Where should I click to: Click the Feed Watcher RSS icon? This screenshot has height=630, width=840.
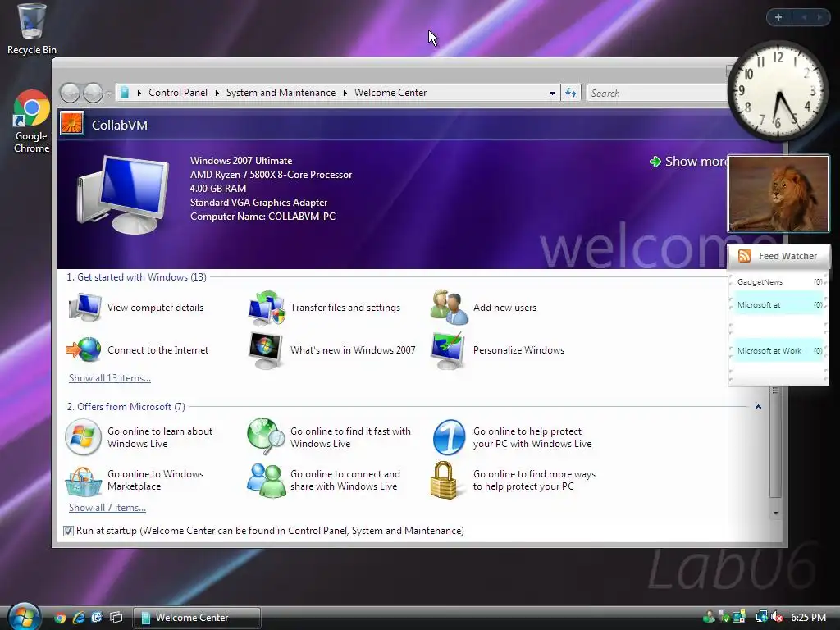(x=745, y=256)
